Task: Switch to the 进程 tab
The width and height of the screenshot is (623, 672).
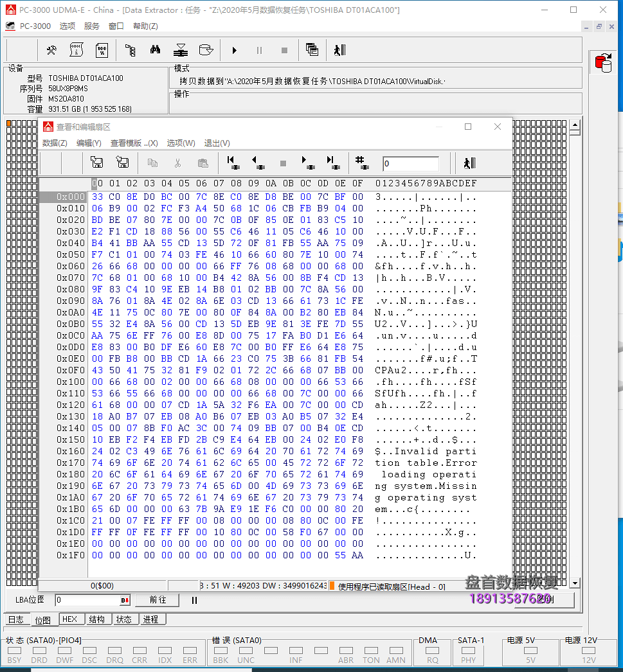Action: (151, 619)
